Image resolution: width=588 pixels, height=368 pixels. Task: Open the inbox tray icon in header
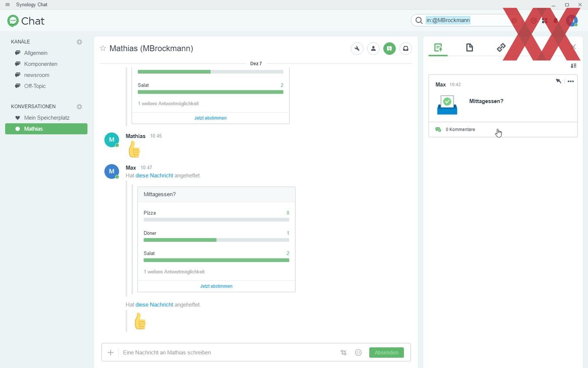pos(406,48)
